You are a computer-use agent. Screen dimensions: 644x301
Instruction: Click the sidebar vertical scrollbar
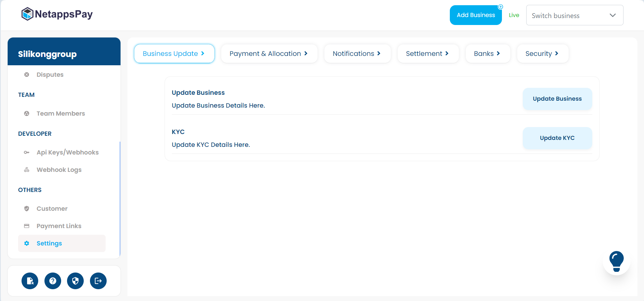(120, 198)
